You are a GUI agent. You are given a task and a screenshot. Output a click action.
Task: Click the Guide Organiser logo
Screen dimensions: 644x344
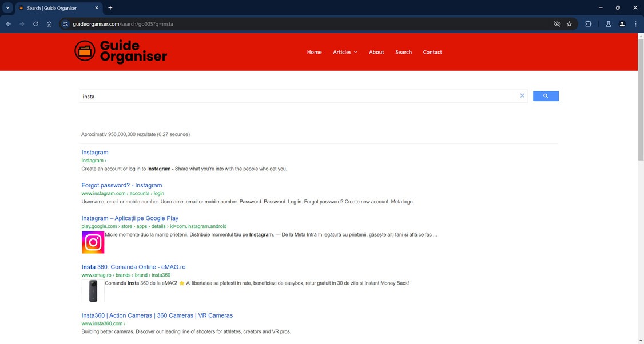(120, 51)
